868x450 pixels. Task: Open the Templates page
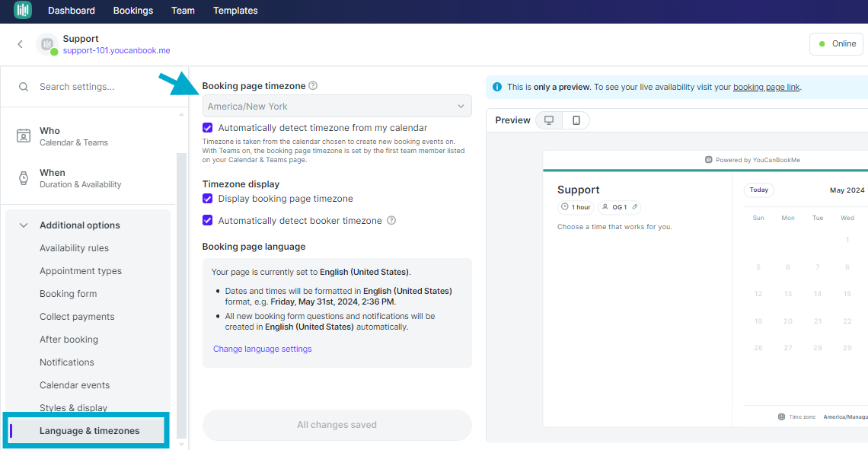click(235, 11)
